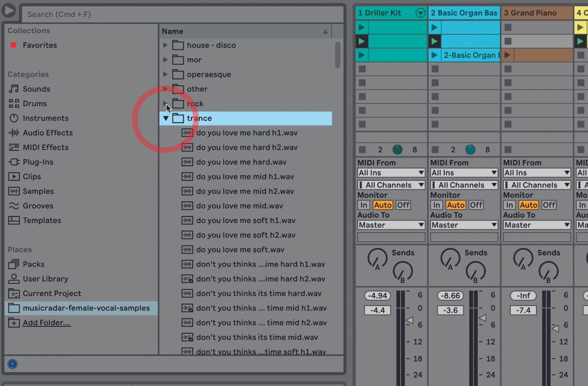Open Driller Kit track header dropdown arrow

(420, 13)
